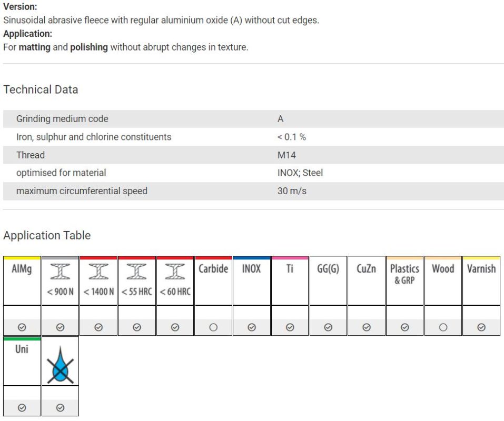Click the Plastics & GRP material tile

pyautogui.click(x=404, y=280)
